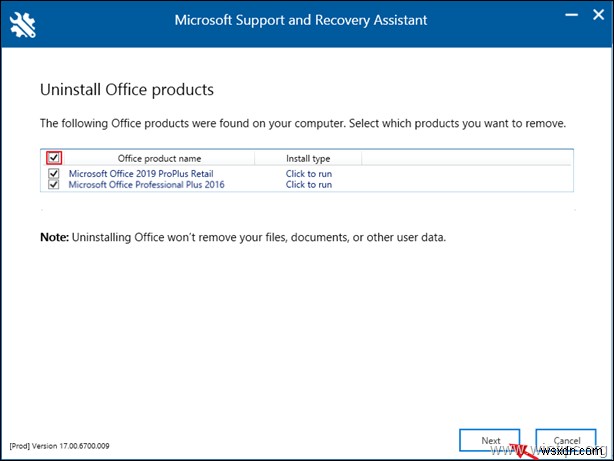The width and height of the screenshot is (614, 461).
Task: Select the Microsoft Office 2019 ProPlus Retail row
Action: pos(140,173)
